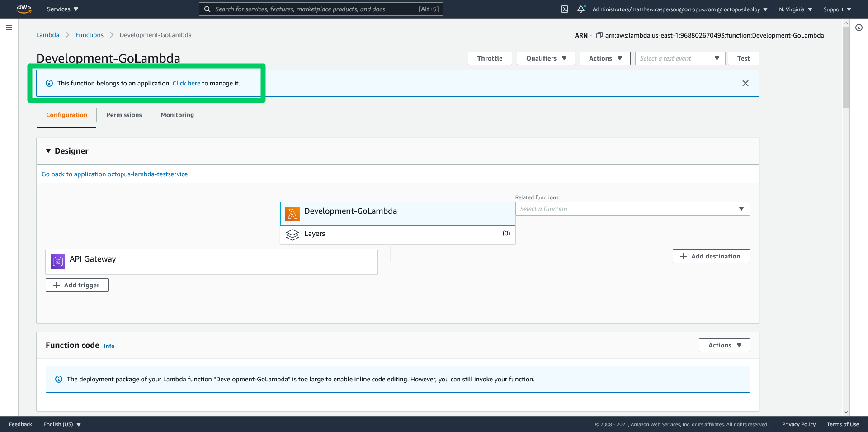Switch to the Monitoring tab

pos(177,115)
